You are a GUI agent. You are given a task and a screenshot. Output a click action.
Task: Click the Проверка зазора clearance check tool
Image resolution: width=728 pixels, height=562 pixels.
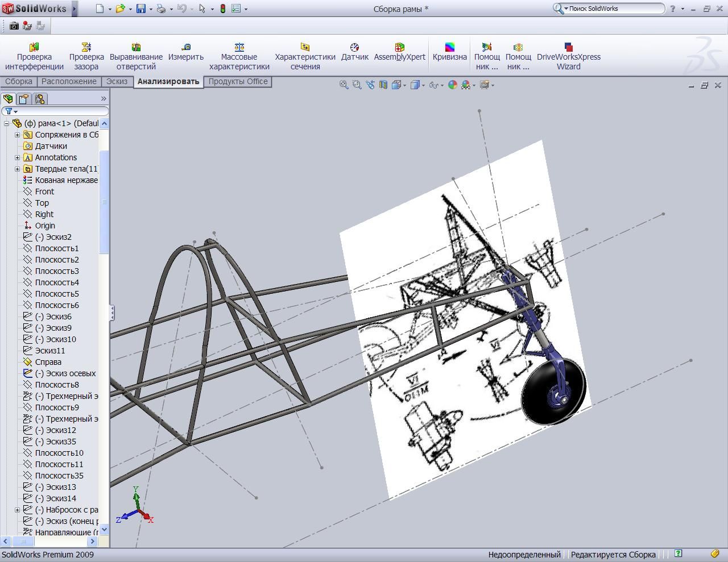coord(86,56)
